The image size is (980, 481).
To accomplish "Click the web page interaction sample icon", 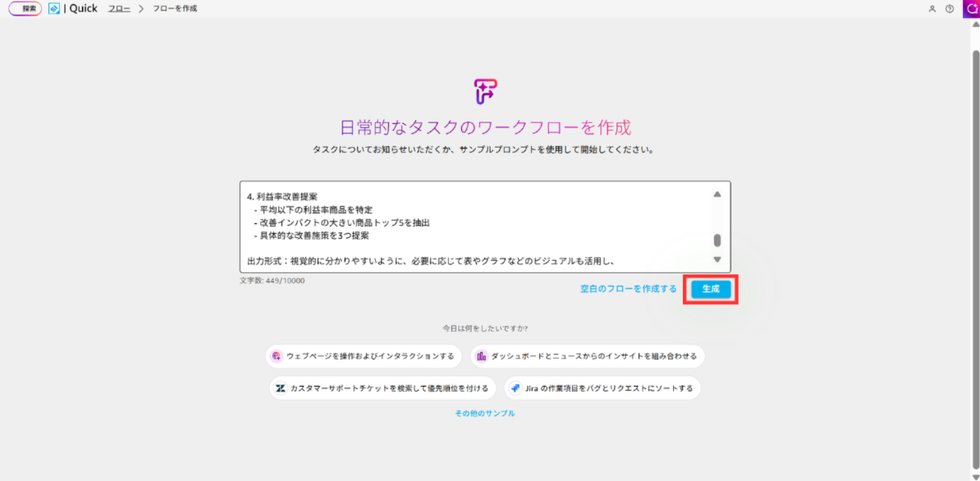I will click(x=277, y=356).
